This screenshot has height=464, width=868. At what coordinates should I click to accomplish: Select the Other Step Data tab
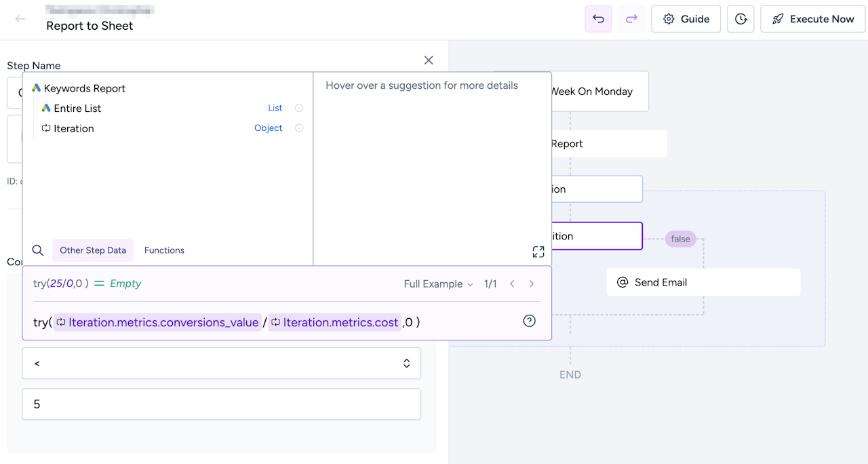(x=93, y=250)
